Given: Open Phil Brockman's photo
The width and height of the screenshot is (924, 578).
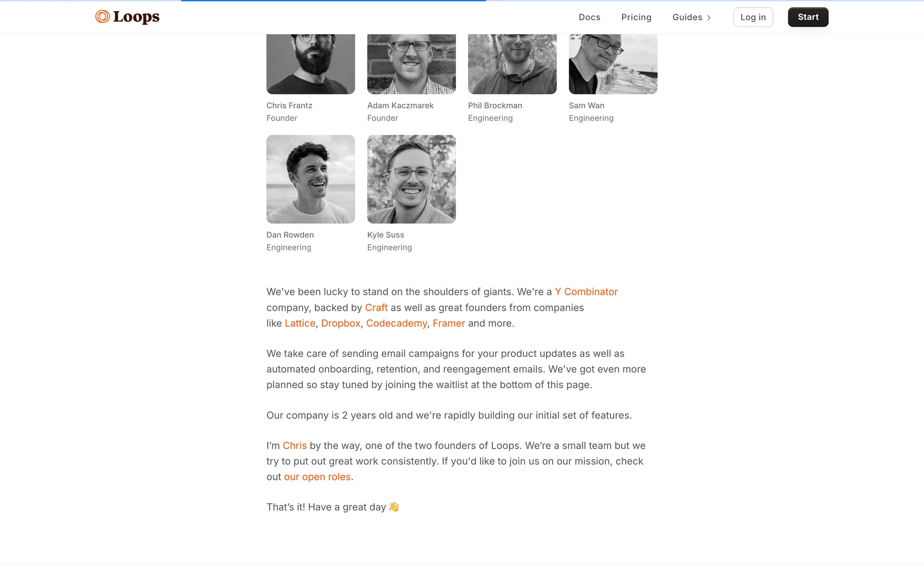Looking at the screenshot, I should click(x=512, y=64).
